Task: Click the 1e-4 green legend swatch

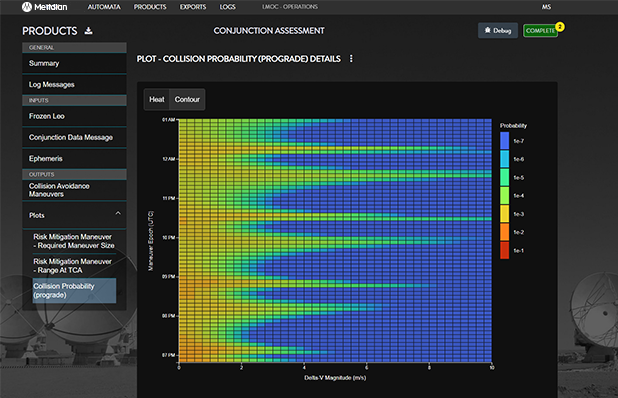Action: [x=504, y=195]
